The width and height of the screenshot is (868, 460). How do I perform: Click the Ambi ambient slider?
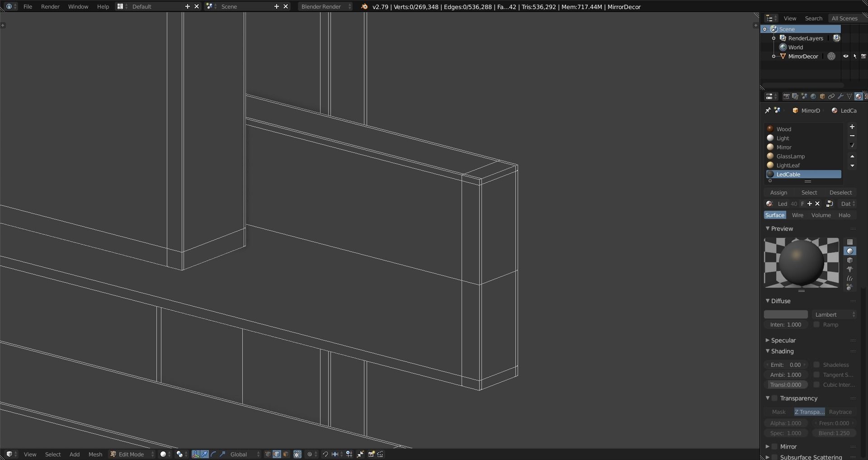point(786,375)
